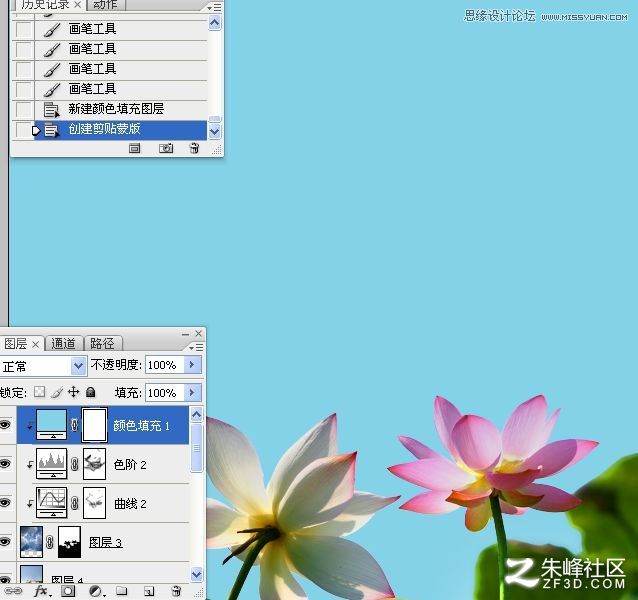The width and height of the screenshot is (638, 600).
Task: Click the add layer mask icon
Action: coord(68,591)
